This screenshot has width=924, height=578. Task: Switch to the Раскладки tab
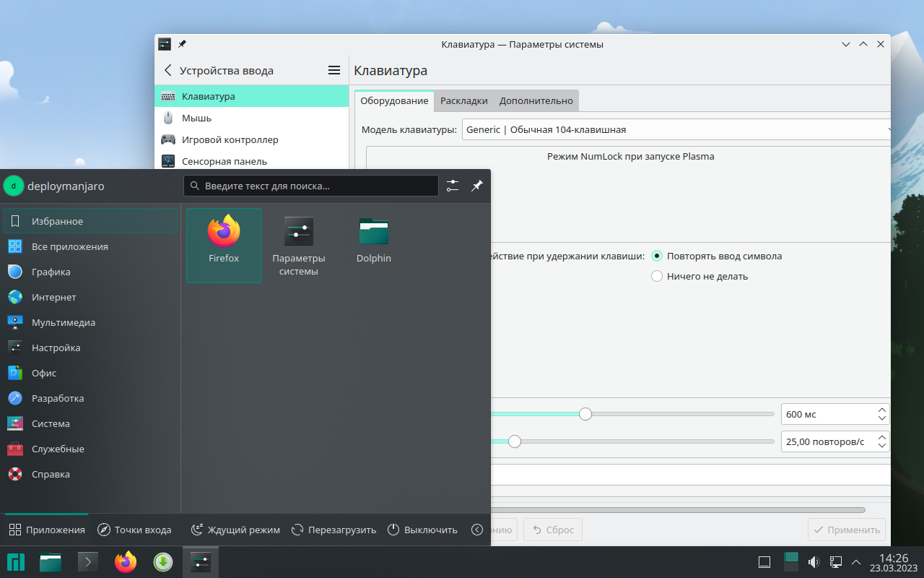point(464,100)
